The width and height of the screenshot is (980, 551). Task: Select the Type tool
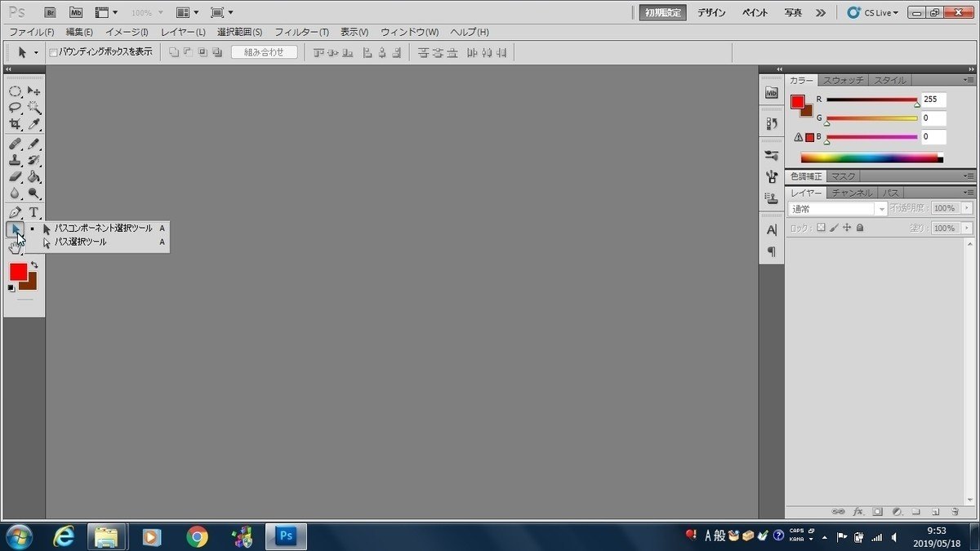click(x=33, y=212)
